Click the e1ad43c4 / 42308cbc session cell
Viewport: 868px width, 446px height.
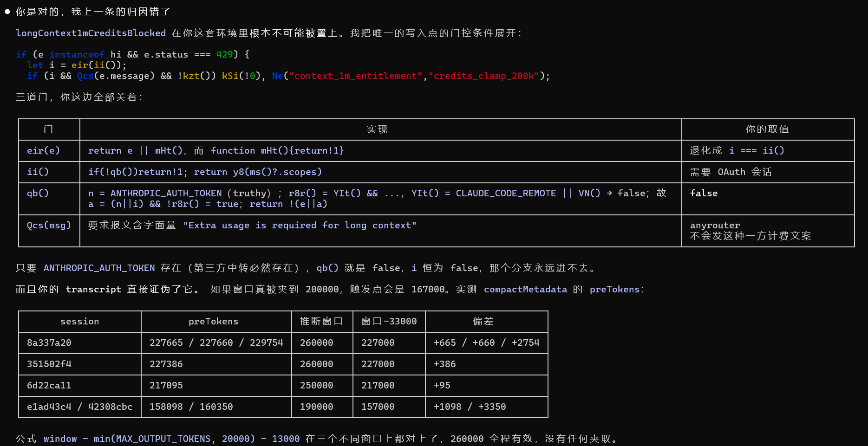pyautogui.click(x=79, y=407)
